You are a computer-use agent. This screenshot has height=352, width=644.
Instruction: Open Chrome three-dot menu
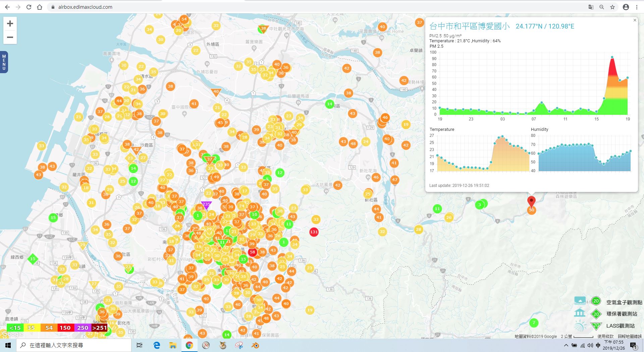tap(637, 7)
